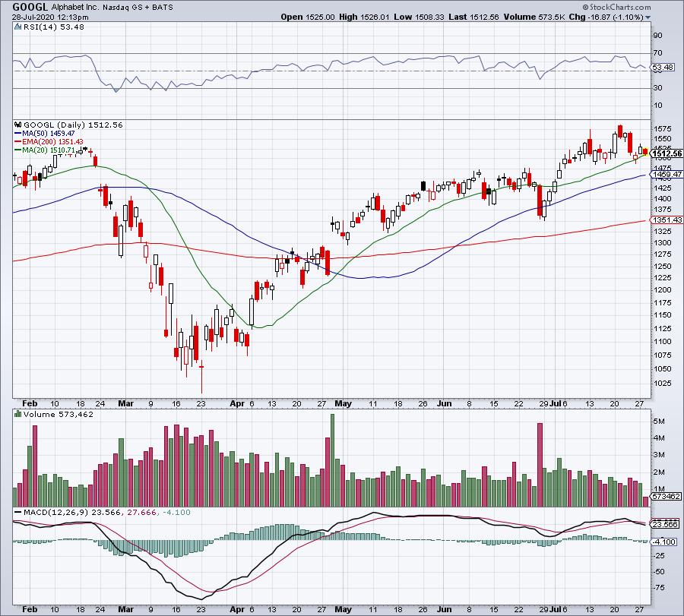Click the 'Last 1512.56' value in header
The height and width of the screenshot is (616, 684).
point(473,17)
